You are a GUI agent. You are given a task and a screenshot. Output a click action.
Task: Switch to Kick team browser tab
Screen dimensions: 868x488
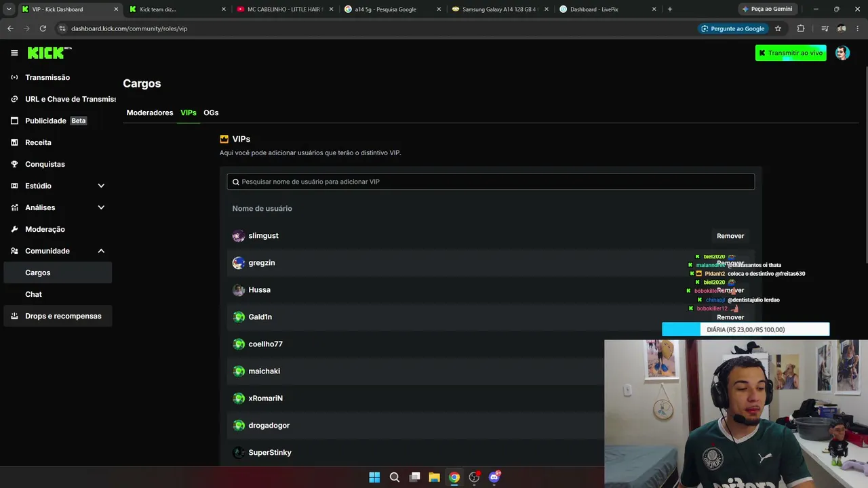[x=176, y=9]
